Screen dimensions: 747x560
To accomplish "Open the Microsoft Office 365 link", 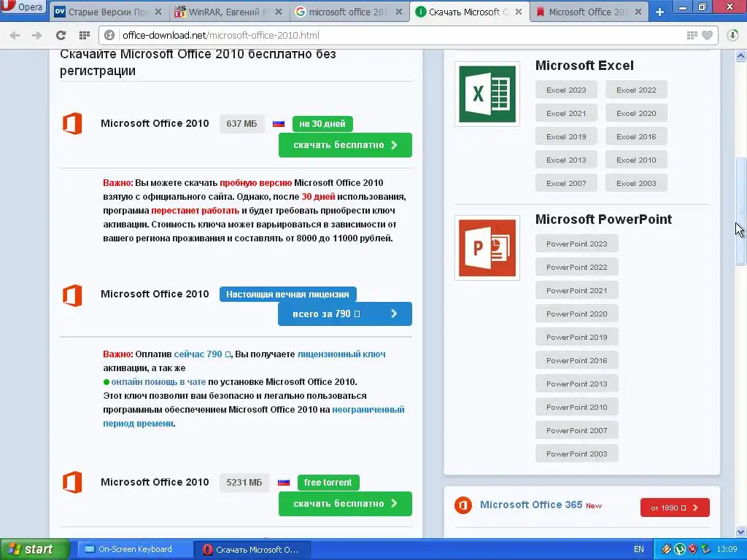I will tap(531, 505).
